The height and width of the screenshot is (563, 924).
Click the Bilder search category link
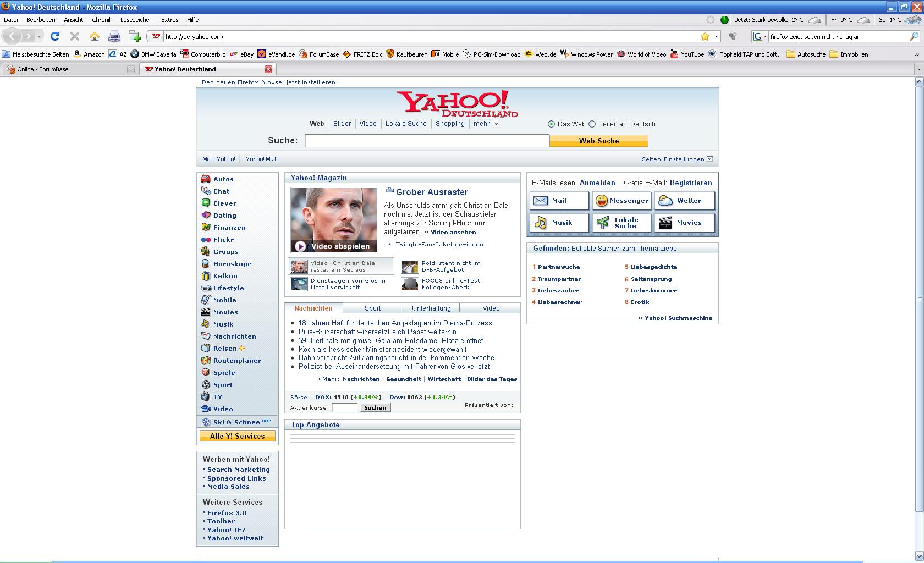(342, 124)
